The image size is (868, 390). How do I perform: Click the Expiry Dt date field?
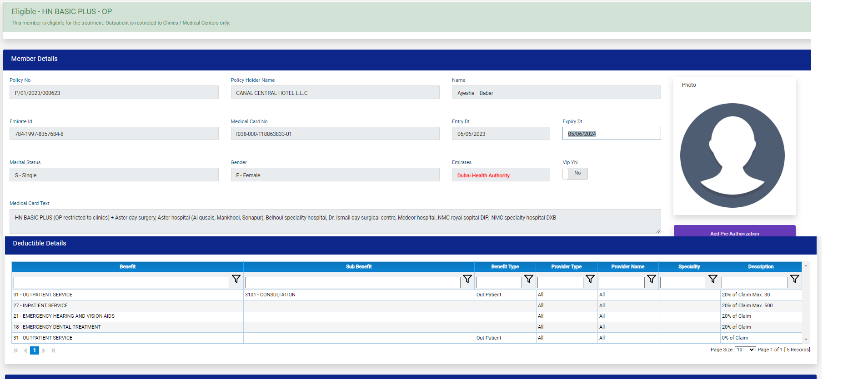coord(611,134)
